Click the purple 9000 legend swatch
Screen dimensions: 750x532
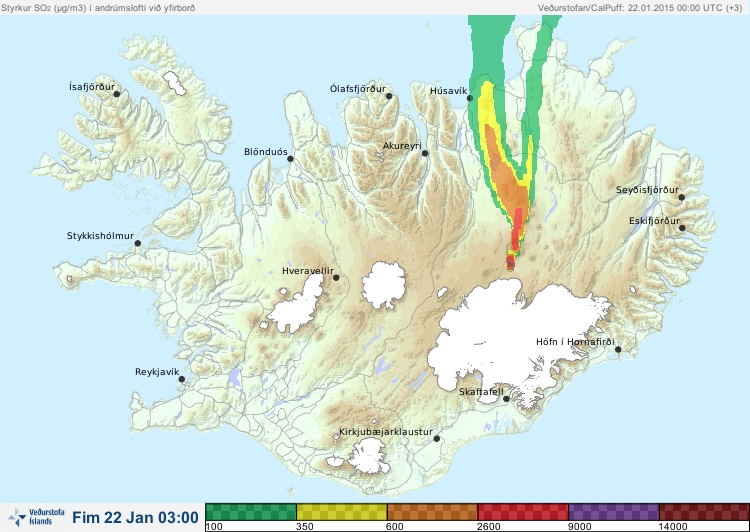pos(614,512)
